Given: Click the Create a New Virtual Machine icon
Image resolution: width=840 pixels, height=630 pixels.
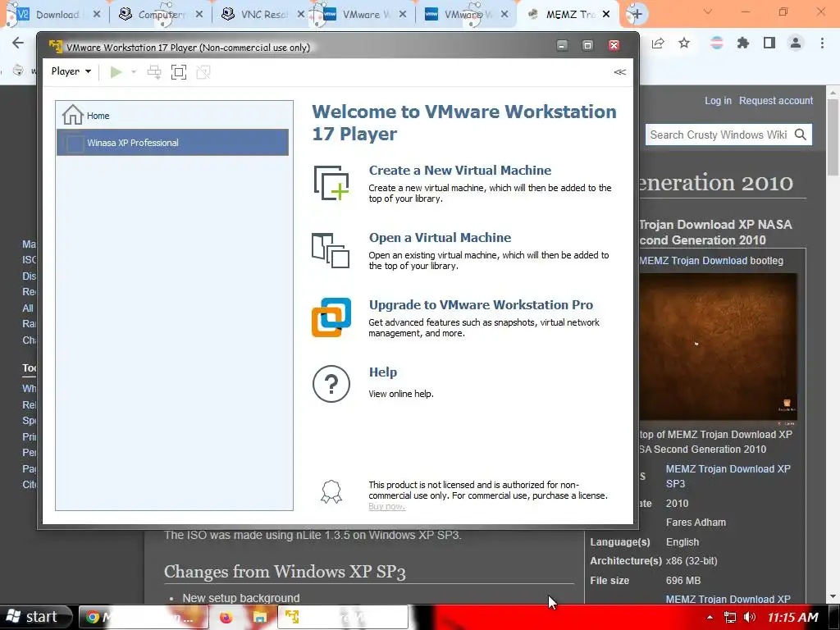Looking at the screenshot, I should (331, 183).
